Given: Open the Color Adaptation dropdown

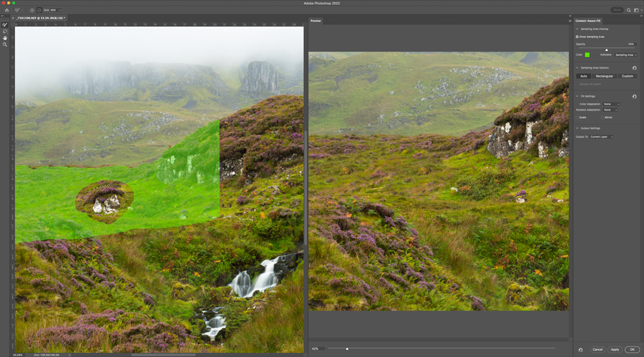Looking at the screenshot, I should pos(611,104).
